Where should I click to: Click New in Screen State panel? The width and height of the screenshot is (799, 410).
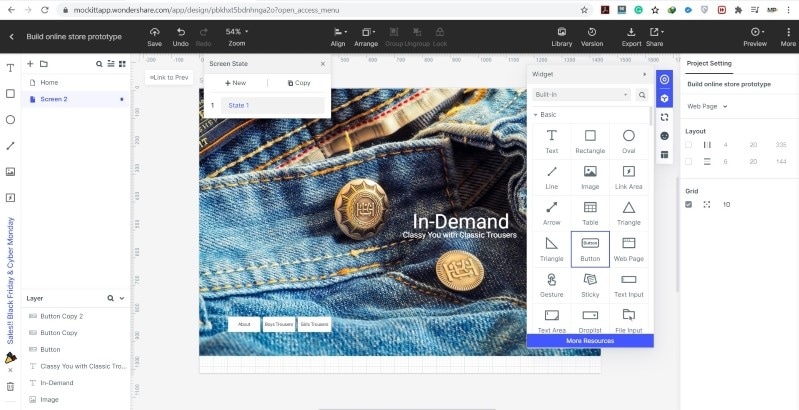point(236,83)
